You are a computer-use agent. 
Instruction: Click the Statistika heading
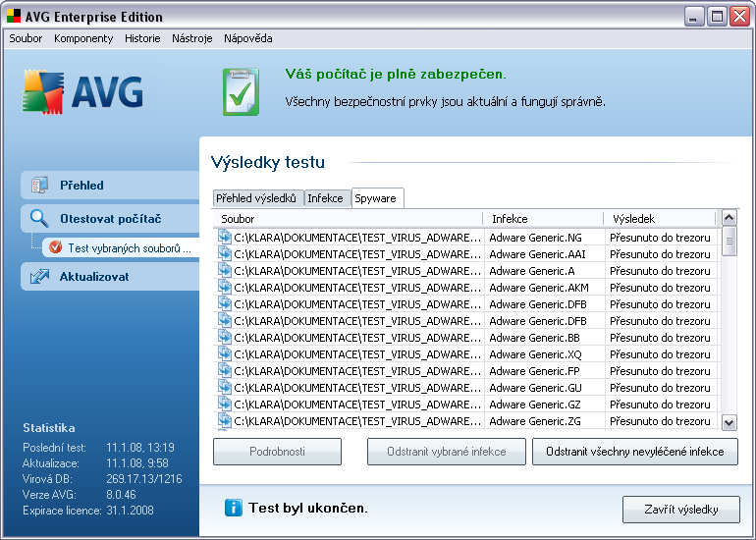tap(49, 428)
